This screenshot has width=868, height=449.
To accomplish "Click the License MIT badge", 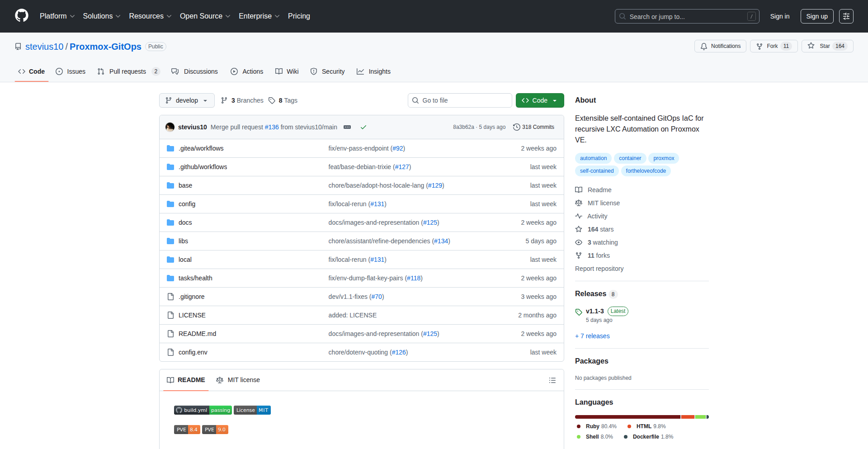I will coord(252,410).
